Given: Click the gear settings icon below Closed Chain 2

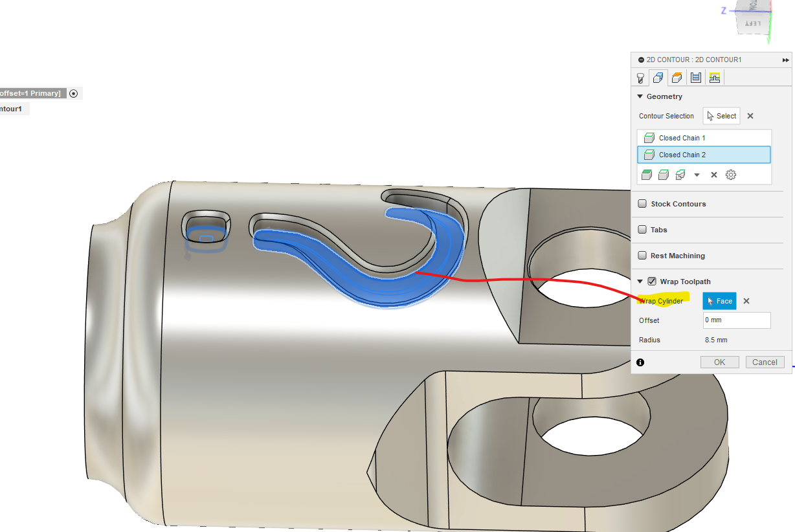Looking at the screenshot, I should click(730, 174).
